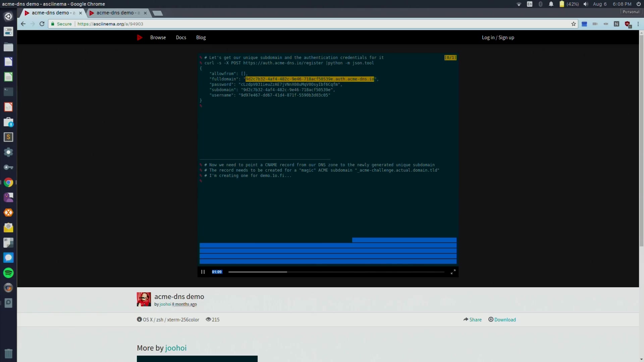Viewport: 644px width, 362px height.
Task: Open the Trash in the dock
Action: pyautogui.click(x=8, y=353)
